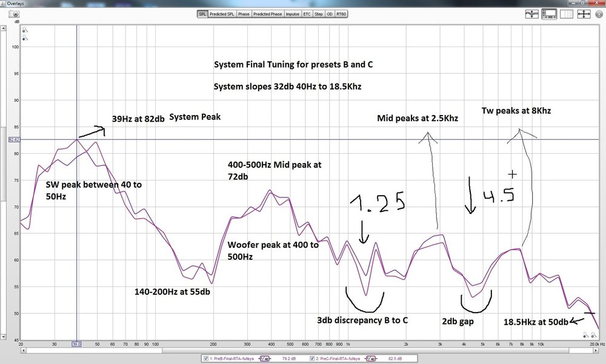The image size is (606, 364).
Task: Separate traces with the offset traces icon
Action: 532,15
